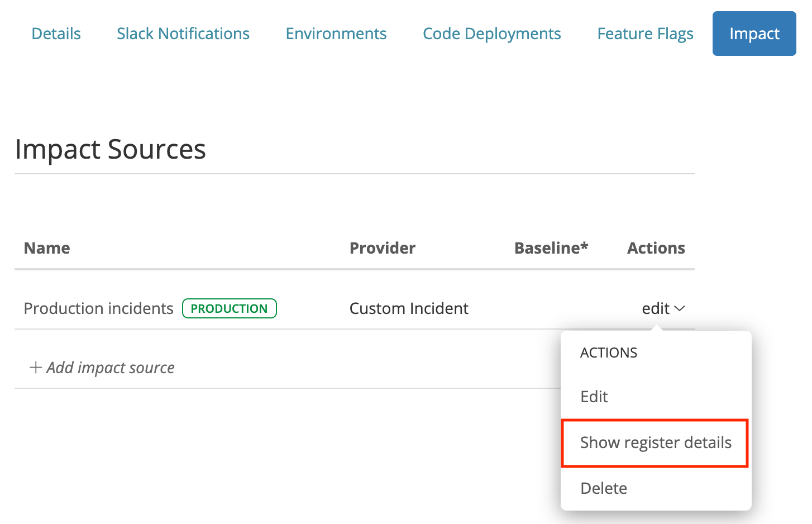Screen dimensions: 812x524
Task: Click the Custom Incident provider cell
Action: tap(409, 308)
